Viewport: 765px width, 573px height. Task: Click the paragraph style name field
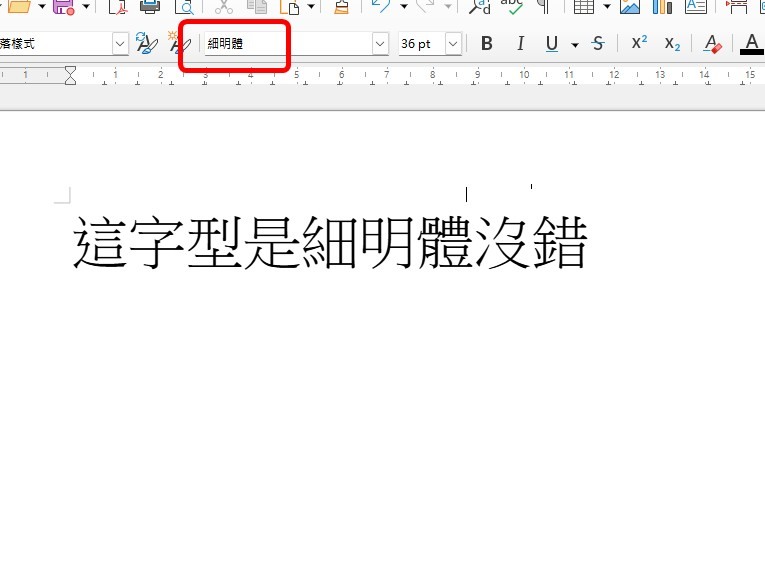coord(55,44)
